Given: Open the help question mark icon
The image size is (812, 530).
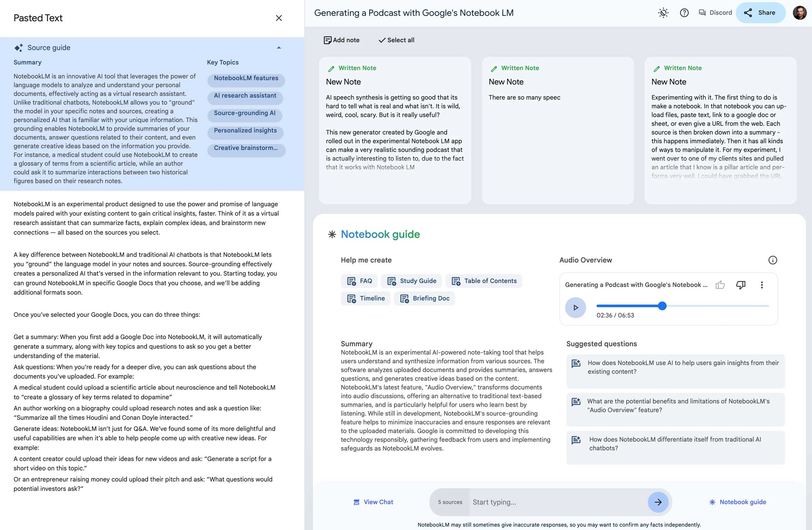Looking at the screenshot, I should pyautogui.click(x=684, y=13).
